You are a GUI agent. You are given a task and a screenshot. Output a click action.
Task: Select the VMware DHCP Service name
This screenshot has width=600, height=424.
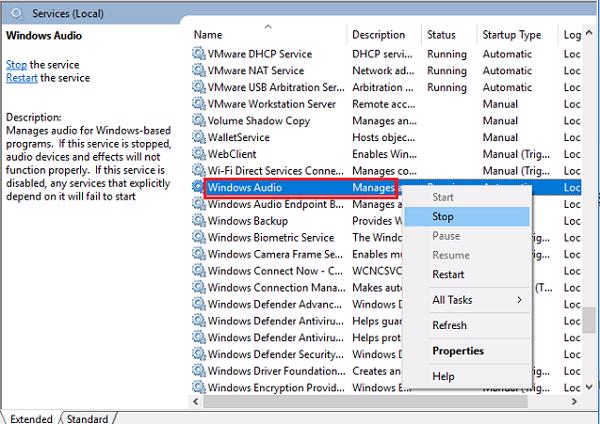click(259, 54)
